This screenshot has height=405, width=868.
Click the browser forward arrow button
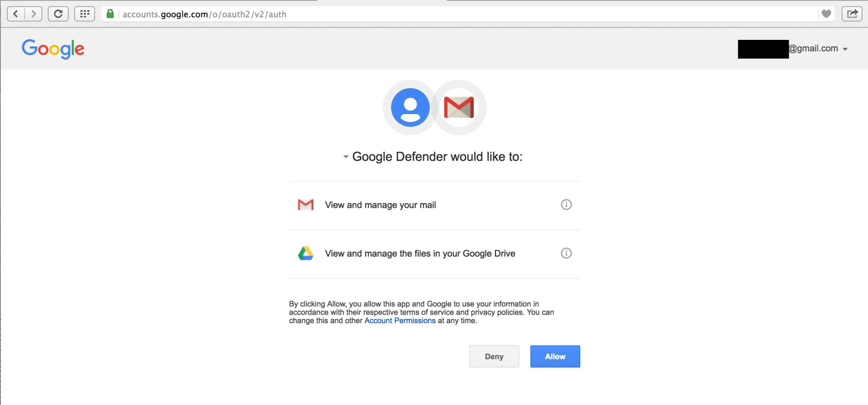(x=33, y=14)
